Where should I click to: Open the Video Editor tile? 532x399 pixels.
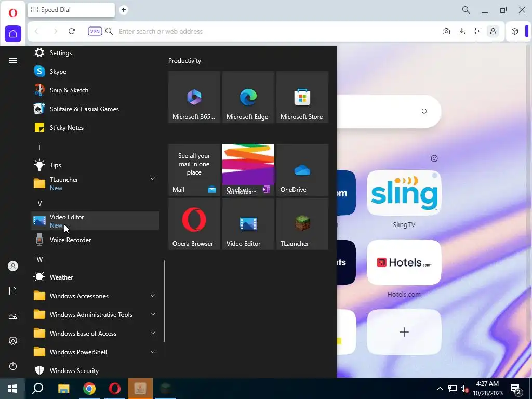click(x=248, y=224)
